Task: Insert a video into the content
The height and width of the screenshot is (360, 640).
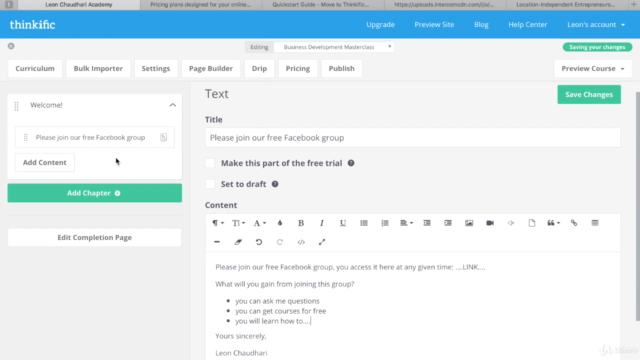Action: (x=490, y=223)
